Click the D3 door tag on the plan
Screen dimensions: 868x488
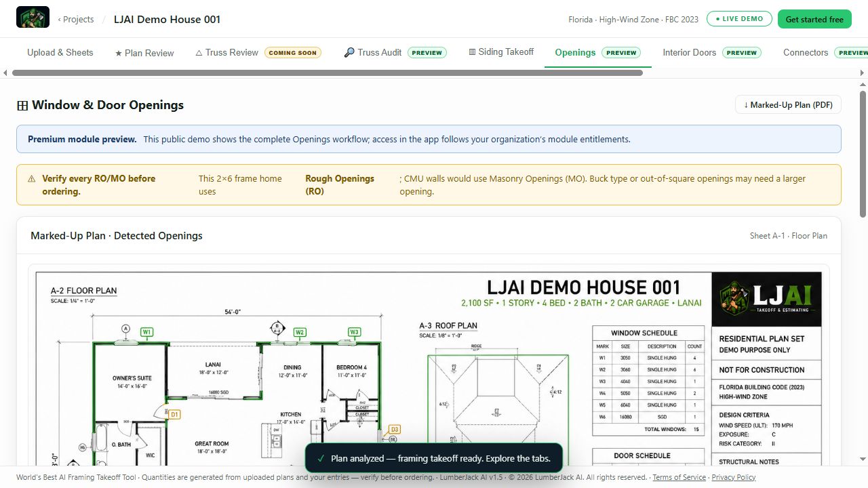(394, 429)
